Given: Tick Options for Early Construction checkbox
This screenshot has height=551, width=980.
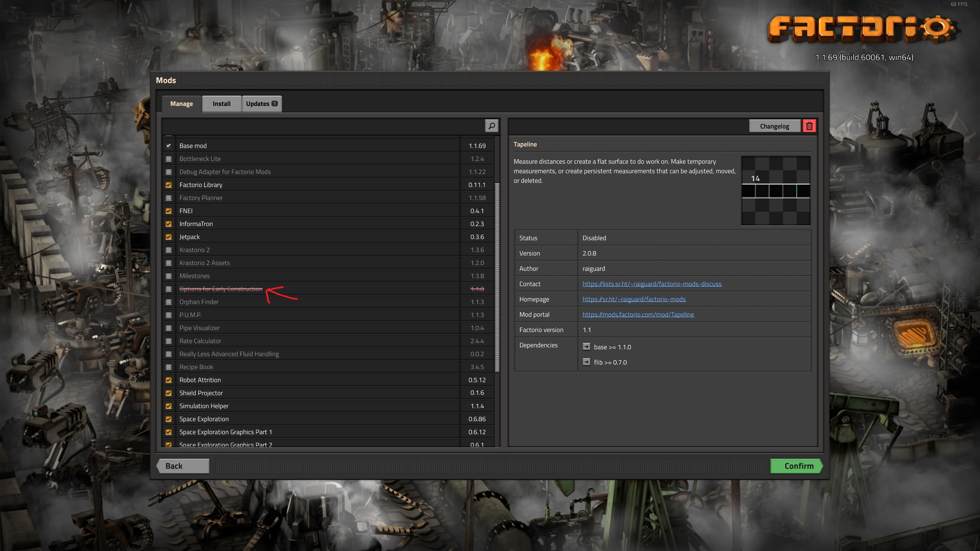Looking at the screenshot, I should [x=168, y=289].
